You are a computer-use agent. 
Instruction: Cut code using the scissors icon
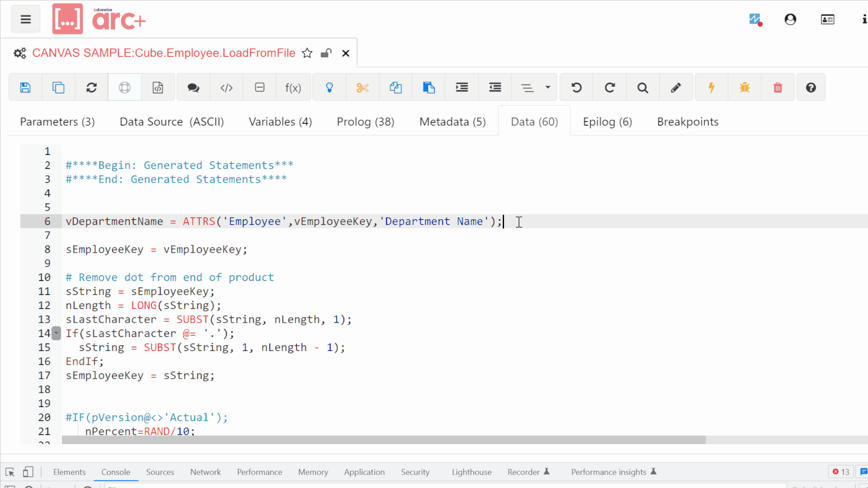click(x=362, y=87)
